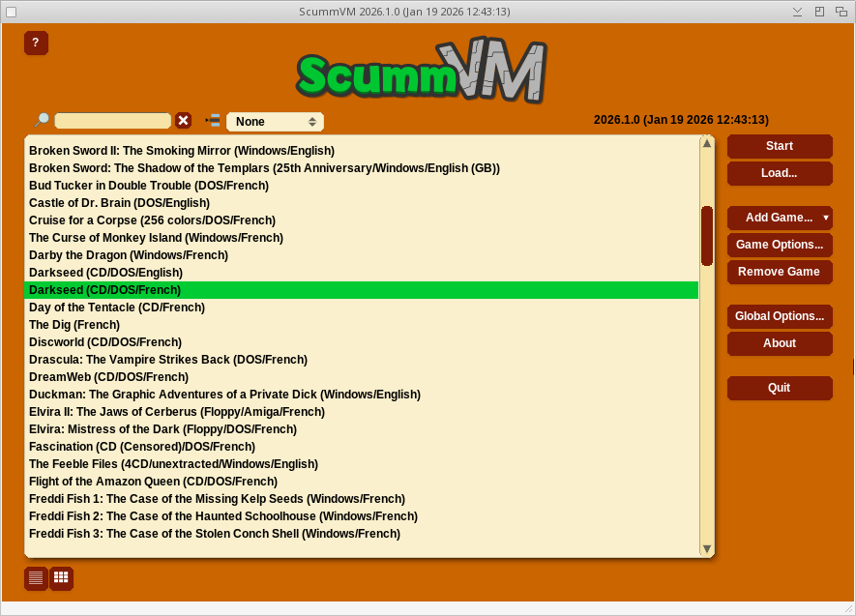856x616 pixels.
Task: Switch to list view layout
Action: tap(36, 578)
